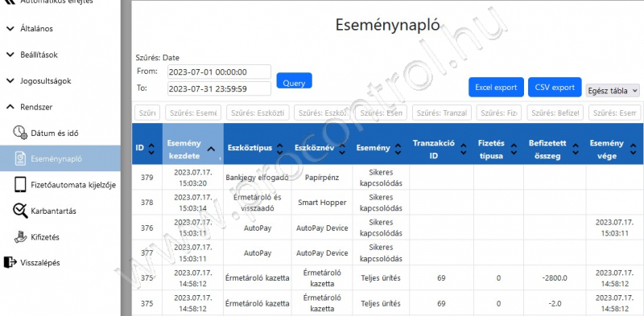Sort by ID column arrows
This screenshot has height=316, width=644.
[151, 148]
